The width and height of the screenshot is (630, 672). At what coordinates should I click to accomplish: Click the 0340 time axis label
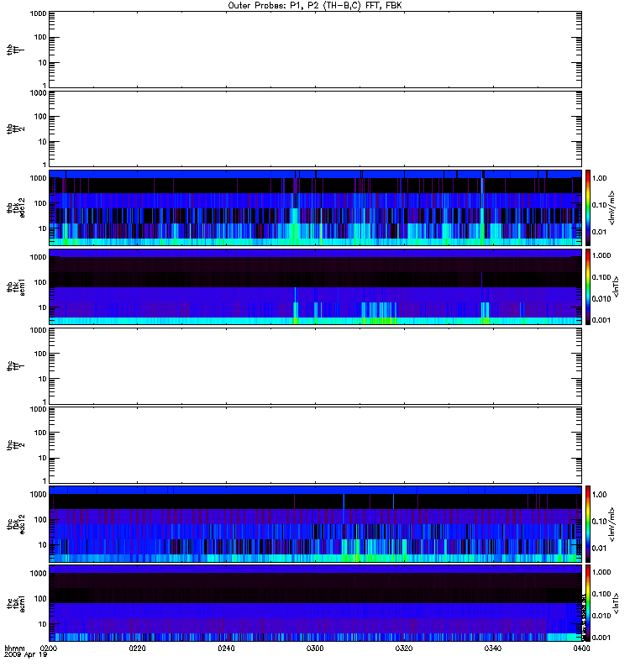[x=493, y=648]
